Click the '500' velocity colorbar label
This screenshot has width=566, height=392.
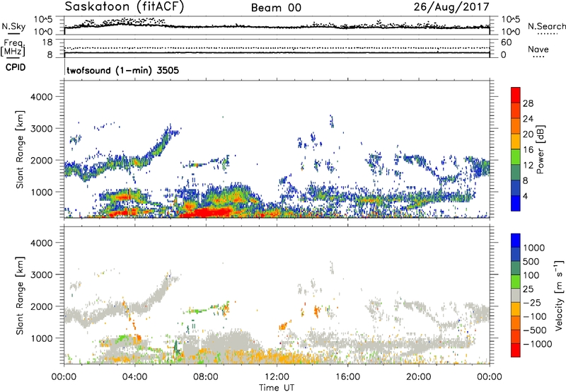[531, 262]
